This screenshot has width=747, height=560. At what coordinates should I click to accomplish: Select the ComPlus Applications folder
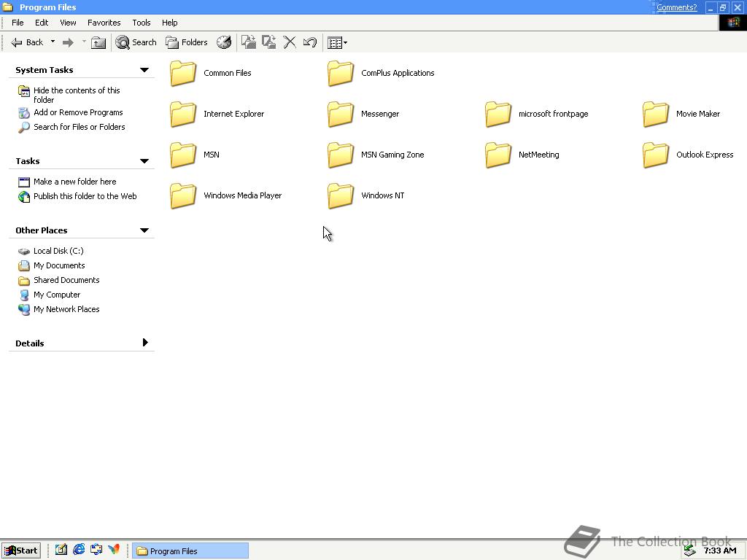(x=381, y=74)
